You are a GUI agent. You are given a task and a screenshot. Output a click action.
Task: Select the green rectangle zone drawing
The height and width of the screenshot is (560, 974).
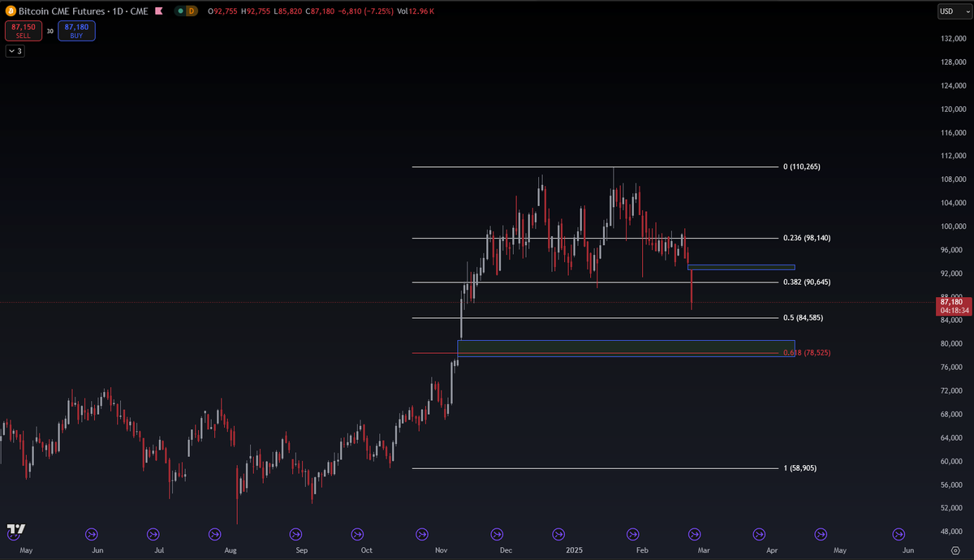click(626, 348)
